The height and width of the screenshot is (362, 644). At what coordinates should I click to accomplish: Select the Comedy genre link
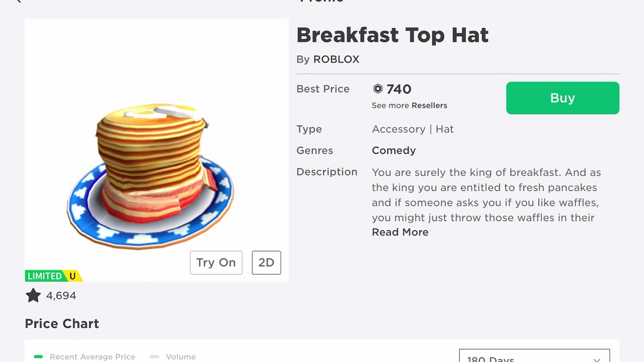[393, 150]
